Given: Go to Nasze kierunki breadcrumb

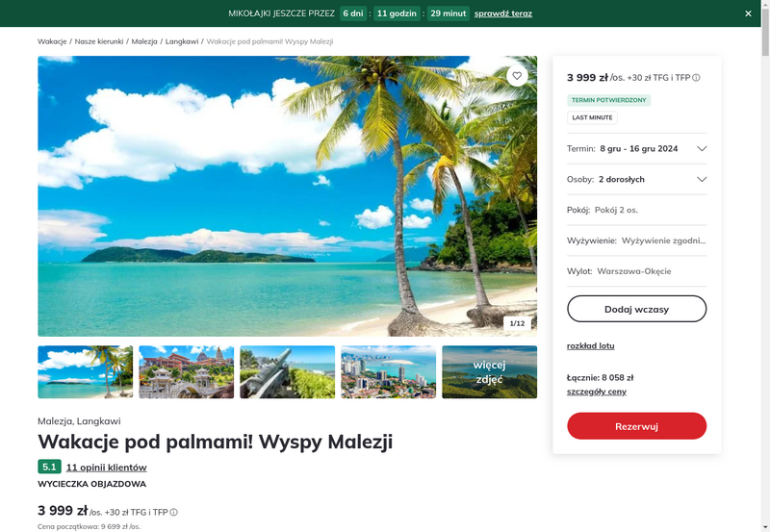Looking at the screenshot, I should pyautogui.click(x=99, y=41).
